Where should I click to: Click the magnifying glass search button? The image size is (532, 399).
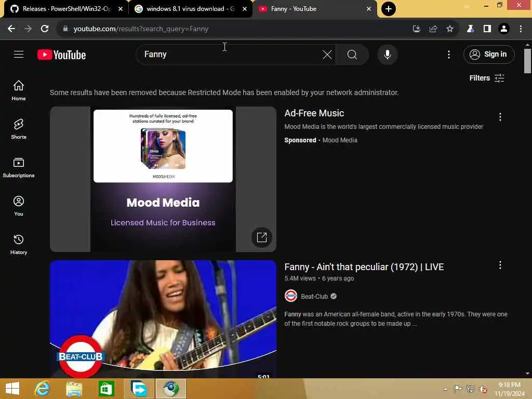(x=352, y=54)
